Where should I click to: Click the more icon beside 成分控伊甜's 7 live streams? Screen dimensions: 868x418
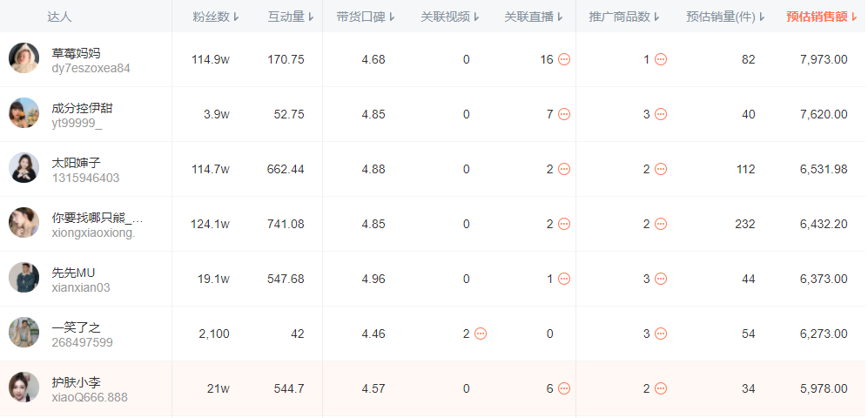(x=564, y=114)
